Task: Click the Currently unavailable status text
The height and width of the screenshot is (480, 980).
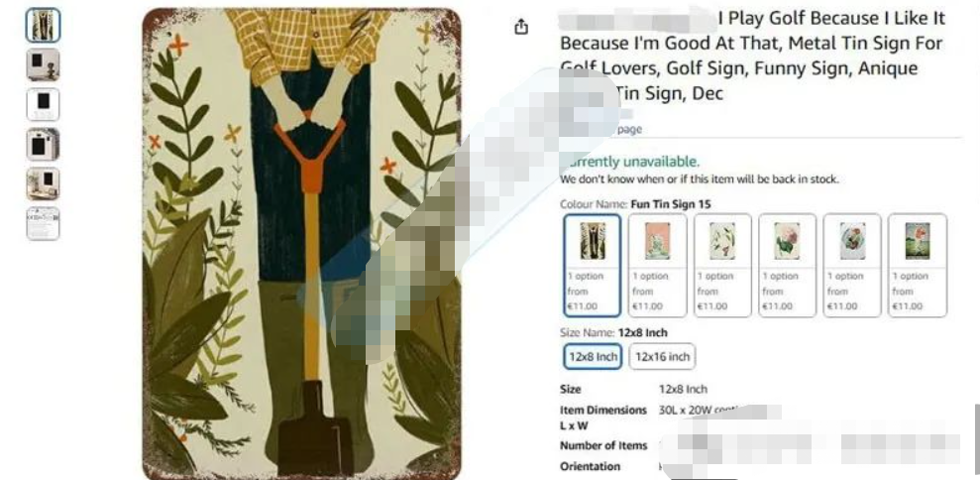Action: pyautogui.click(x=630, y=162)
